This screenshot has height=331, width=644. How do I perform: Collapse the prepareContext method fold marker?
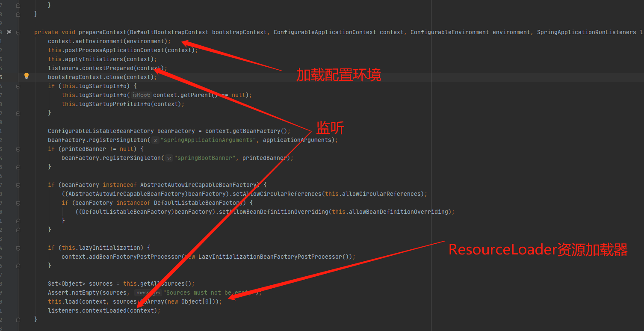coord(18,32)
